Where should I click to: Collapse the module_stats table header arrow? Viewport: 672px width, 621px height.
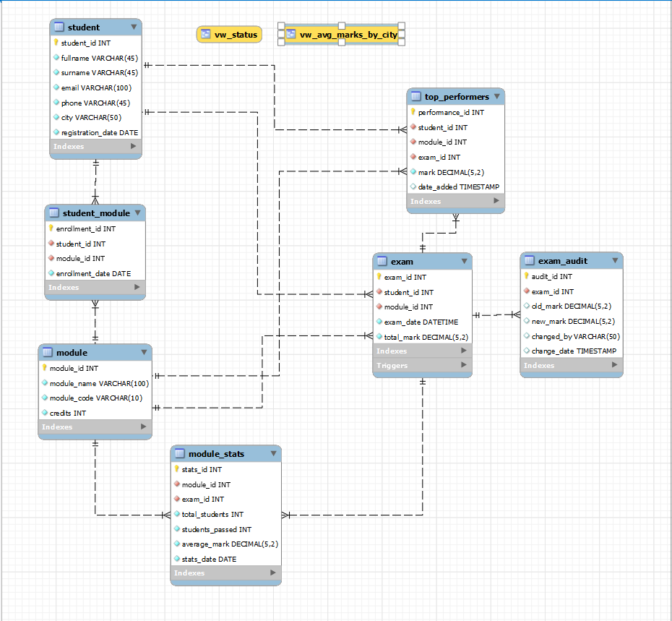click(273, 453)
